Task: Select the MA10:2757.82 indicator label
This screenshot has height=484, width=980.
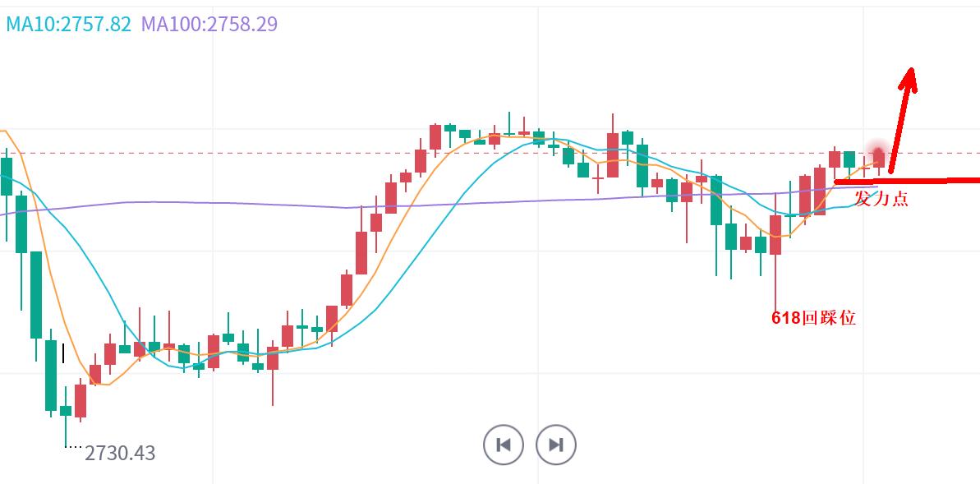Action: 69,25
